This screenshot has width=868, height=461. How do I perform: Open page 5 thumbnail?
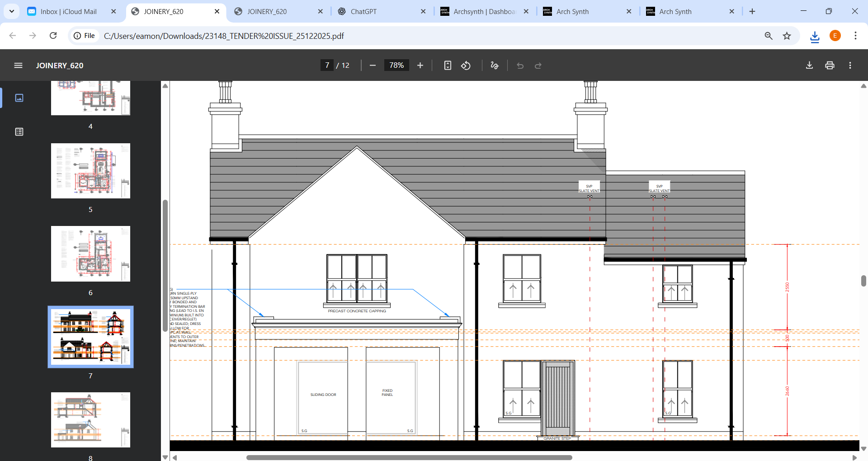[x=90, y=171]
